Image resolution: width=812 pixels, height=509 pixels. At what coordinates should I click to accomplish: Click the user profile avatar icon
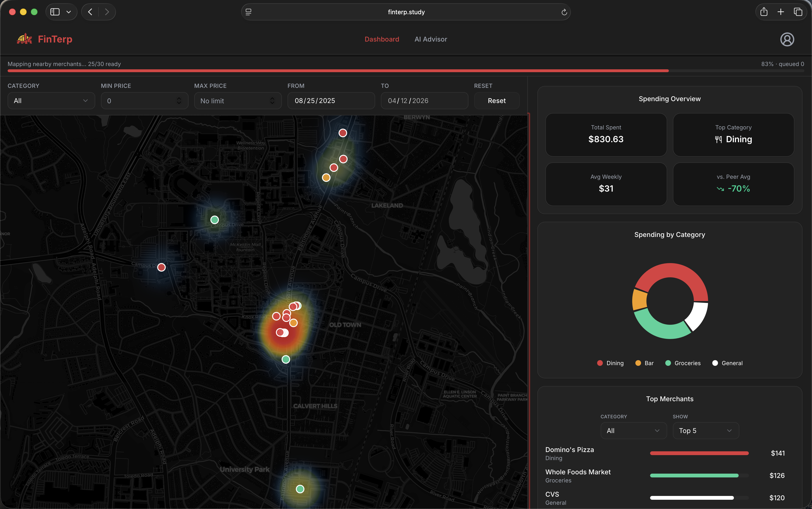click(787, 39)
